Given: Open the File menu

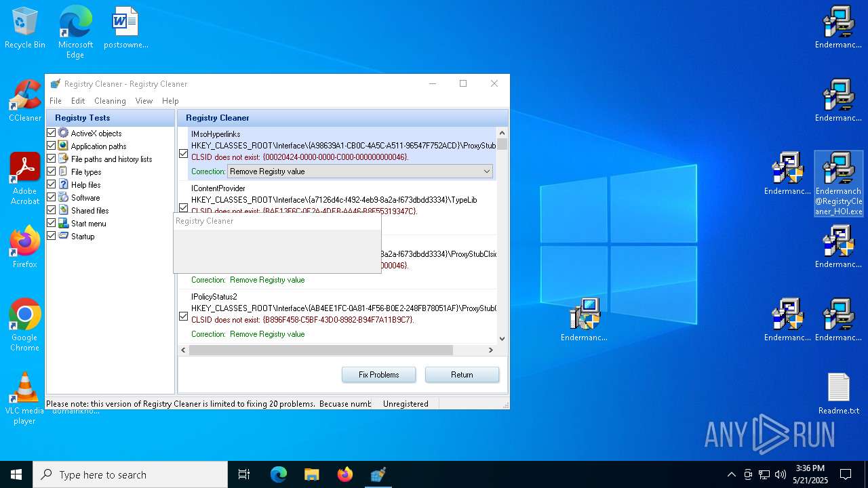Looking at the screenshot, I should pos(56,101).
